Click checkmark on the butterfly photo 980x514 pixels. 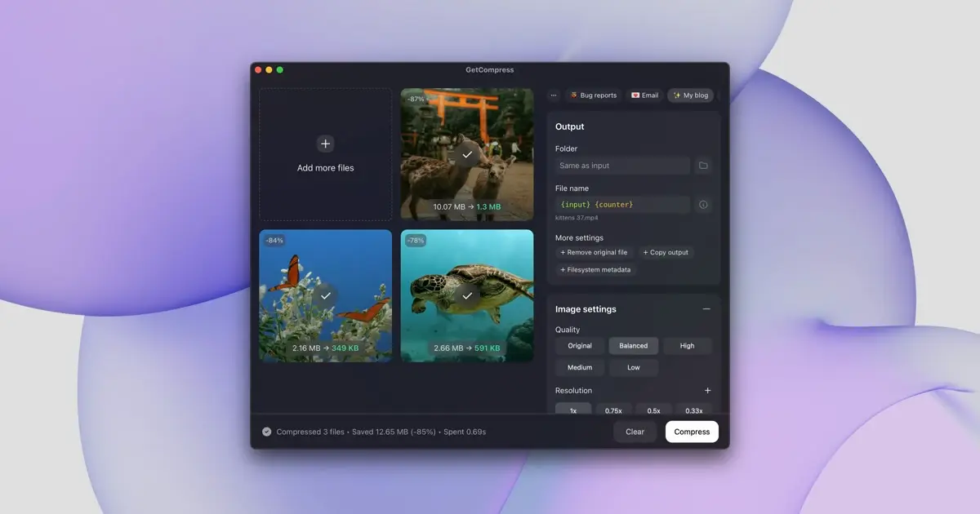click(325, 295)
